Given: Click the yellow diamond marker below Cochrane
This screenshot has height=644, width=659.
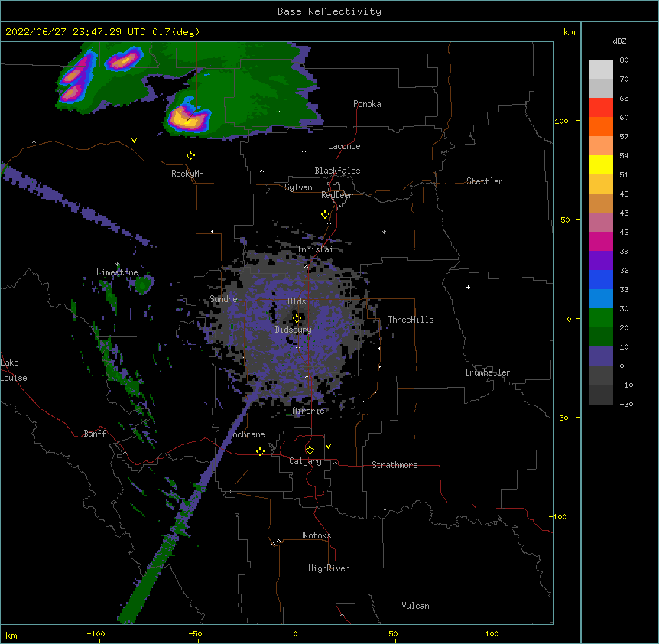Looking at the screenshot, I should tap(260, 451).
